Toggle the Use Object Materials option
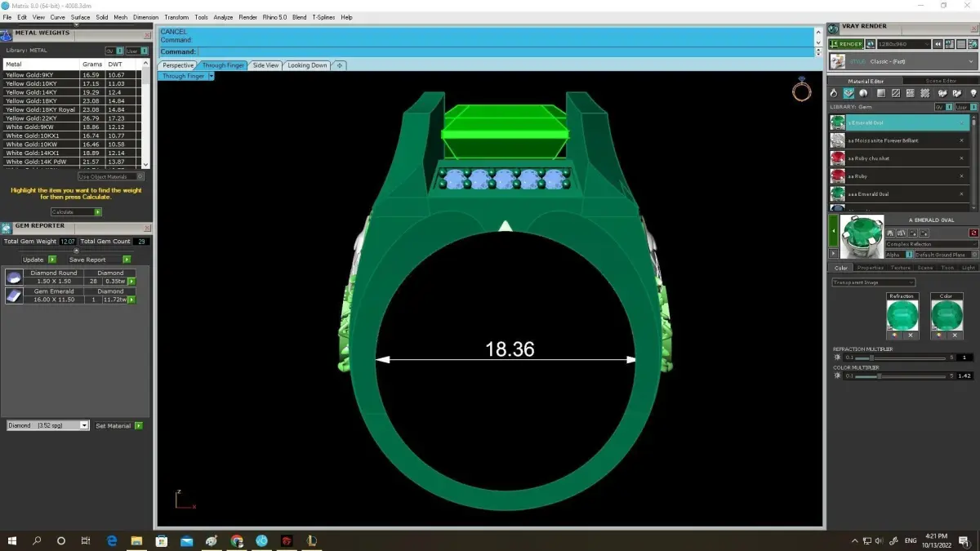Screen dimensions: 980x551 [111, 176]
